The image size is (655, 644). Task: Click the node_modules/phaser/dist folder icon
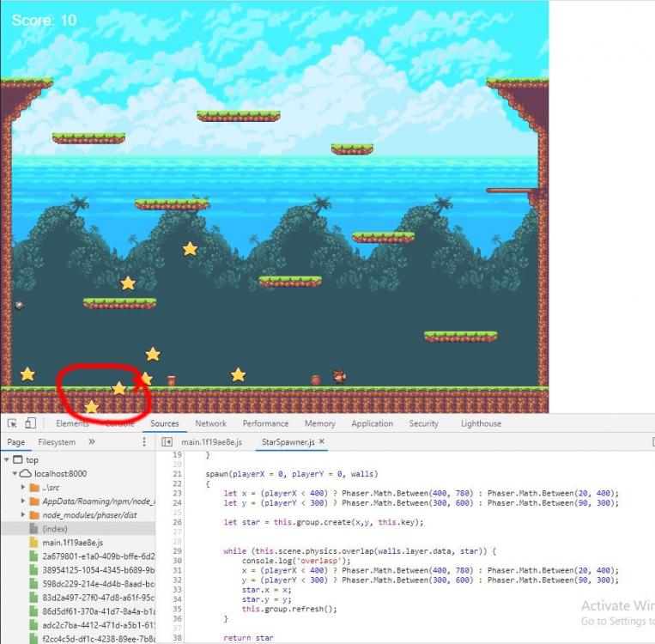[x=34, y=515]
